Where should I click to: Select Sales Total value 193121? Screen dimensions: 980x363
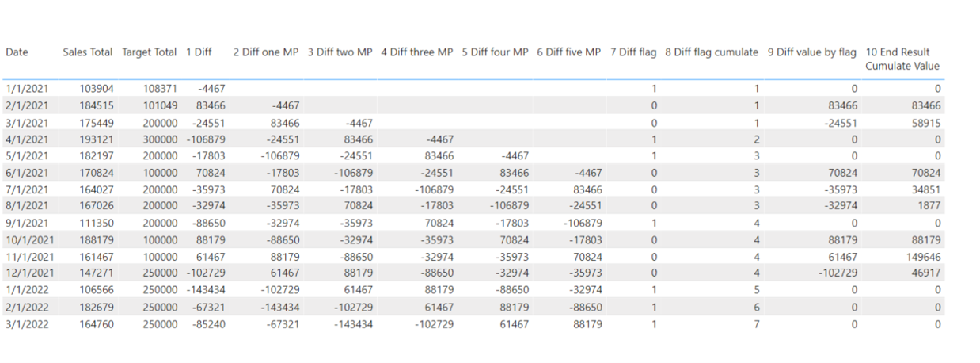tap(96, 139)
